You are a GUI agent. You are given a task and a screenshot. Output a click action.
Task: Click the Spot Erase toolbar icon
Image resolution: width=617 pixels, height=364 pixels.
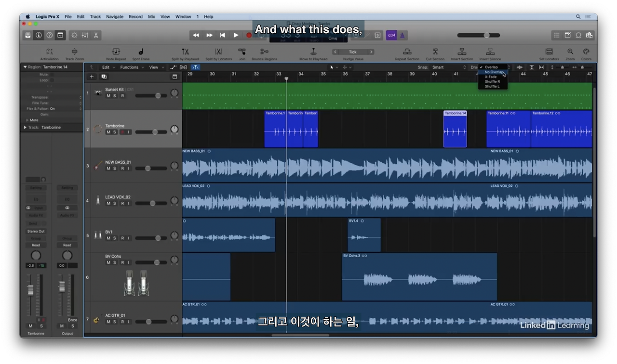click(141, 52)
